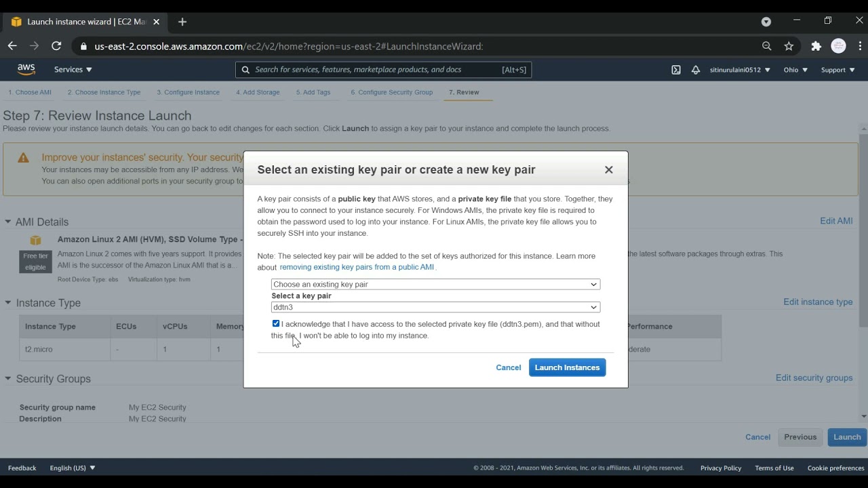Image resolution: width=868 pixels, height=488 pixels.
Task: Open the 'Choose an existing key pair' dropdown
Action: click(x=435, y=285)
